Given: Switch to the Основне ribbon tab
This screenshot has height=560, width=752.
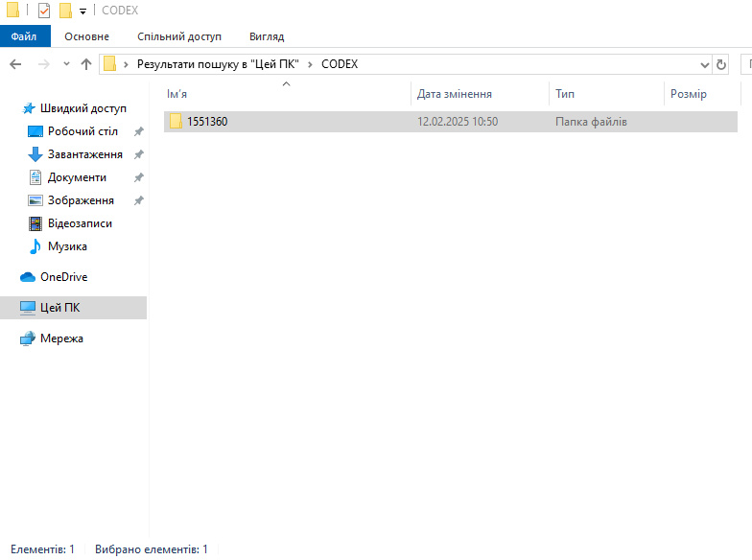Looking at the screenshot, I should (87, 36).
